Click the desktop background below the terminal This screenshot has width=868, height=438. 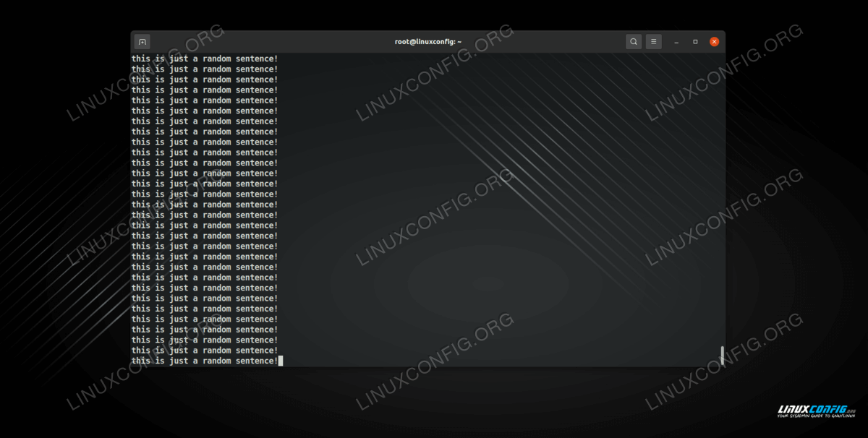(434, 405)
